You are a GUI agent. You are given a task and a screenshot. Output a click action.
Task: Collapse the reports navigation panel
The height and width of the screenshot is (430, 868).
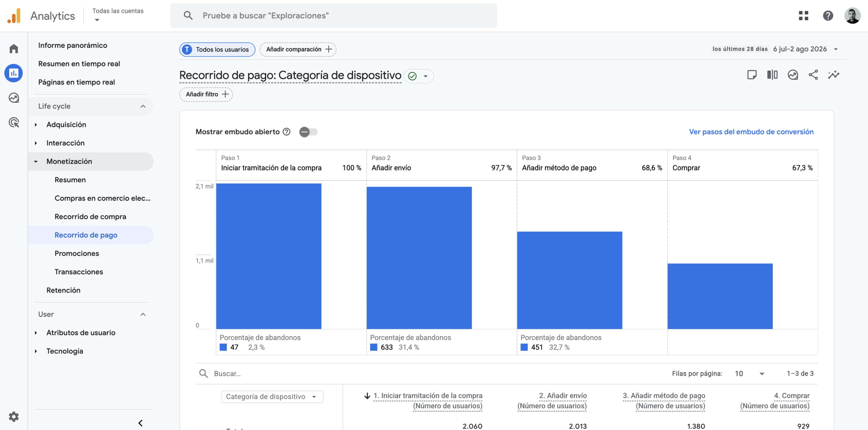[x=140, y=423]
